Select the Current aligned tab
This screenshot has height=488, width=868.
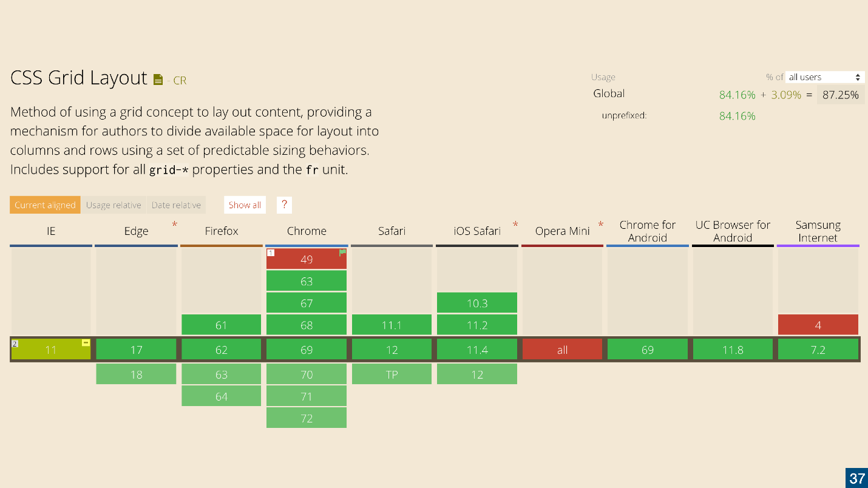pyautogui.click(x=45, y=205)
